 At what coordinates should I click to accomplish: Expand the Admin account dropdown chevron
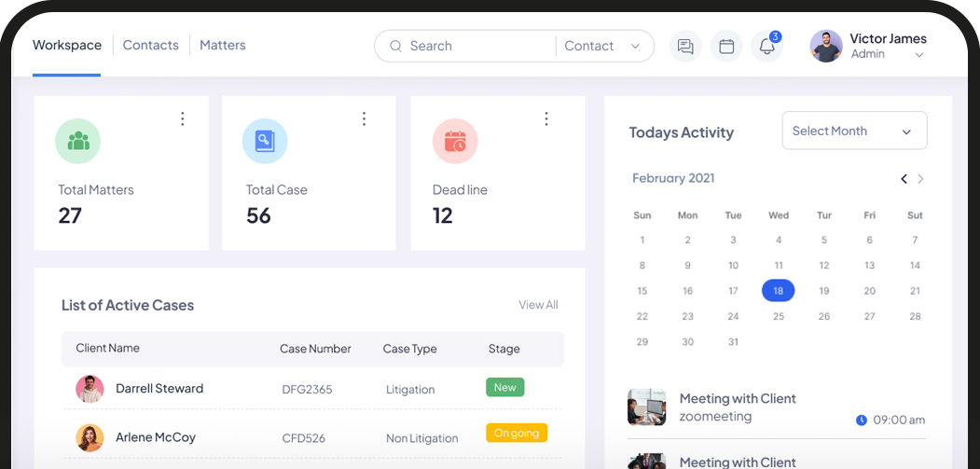pyautogui.click(x=919, y=55)
